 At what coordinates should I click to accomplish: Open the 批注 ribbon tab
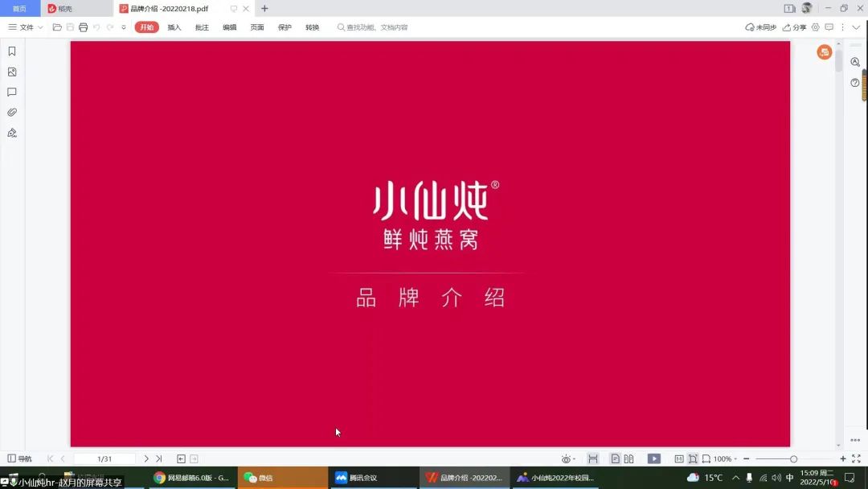[x=202, y=27]
